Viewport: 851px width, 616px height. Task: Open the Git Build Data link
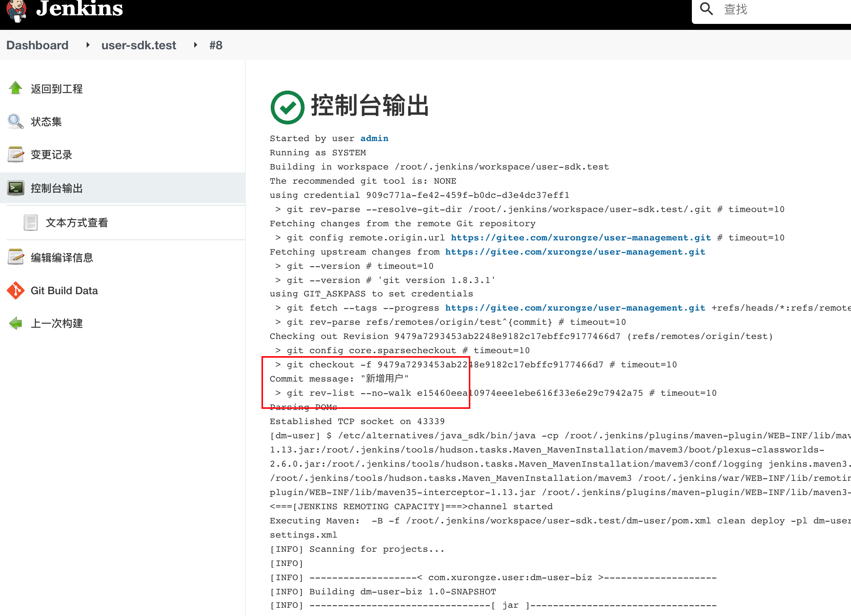pos(64,290)
